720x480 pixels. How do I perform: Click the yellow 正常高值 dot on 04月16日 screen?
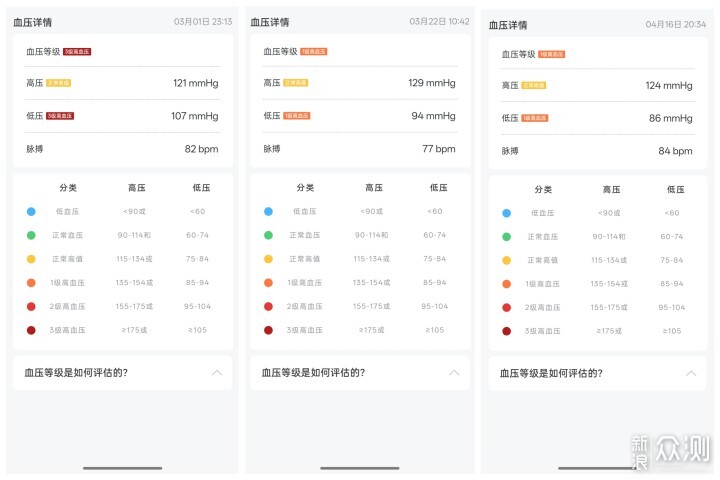tap(506, 260)
